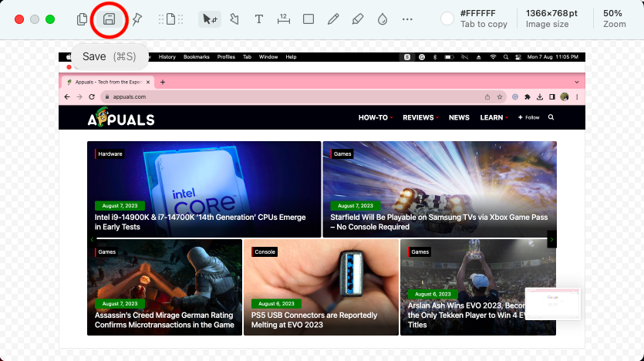Select the Text tool
This screenshot has width=644, height=361.
259,19
